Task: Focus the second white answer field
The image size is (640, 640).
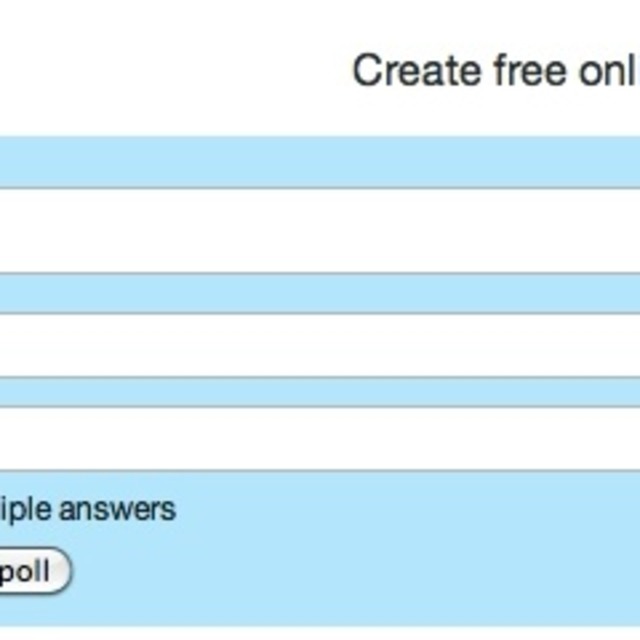Action: (320, 345)
